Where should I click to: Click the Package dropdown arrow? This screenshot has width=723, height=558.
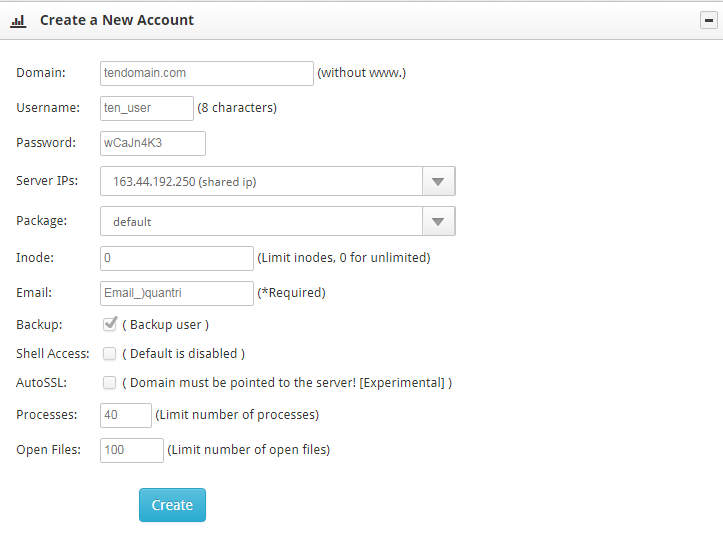[x=439, y=221]
